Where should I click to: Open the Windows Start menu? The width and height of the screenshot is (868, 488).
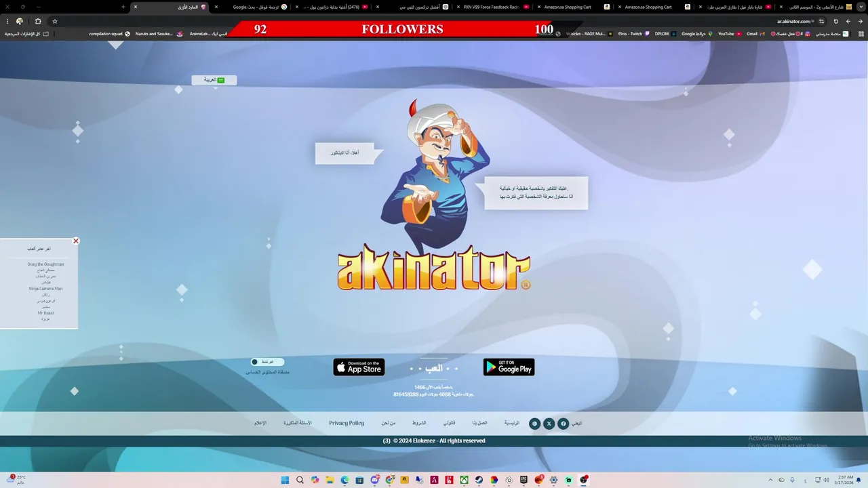[285, 480]
